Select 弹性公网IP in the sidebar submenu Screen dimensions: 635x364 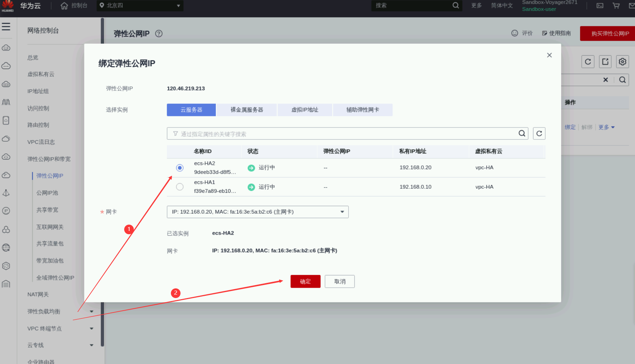(x=50, y=176)
